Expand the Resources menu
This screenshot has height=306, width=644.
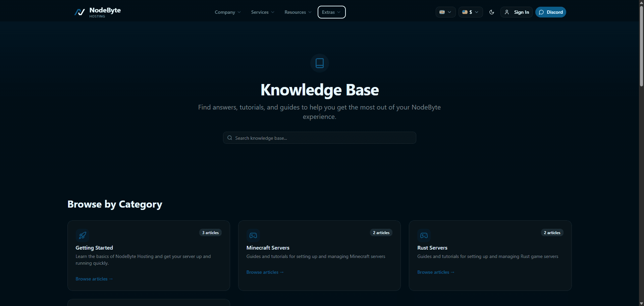coord(298,12)
